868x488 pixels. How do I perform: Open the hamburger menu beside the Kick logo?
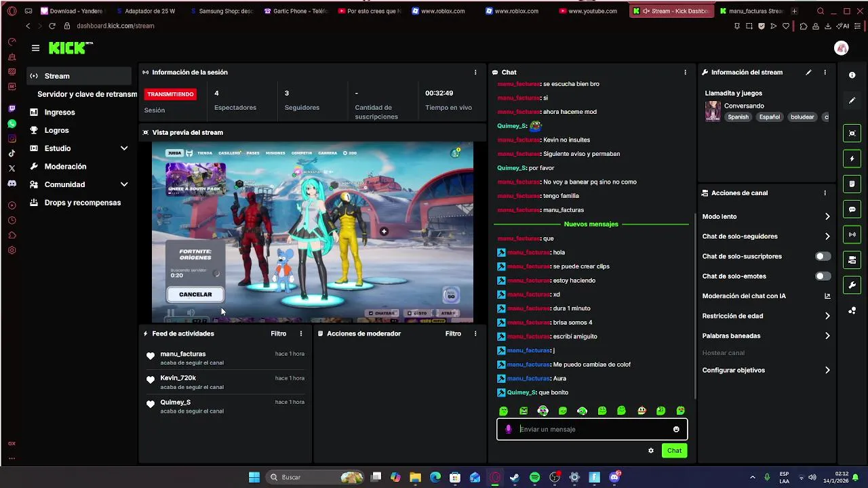pos(35,48)
